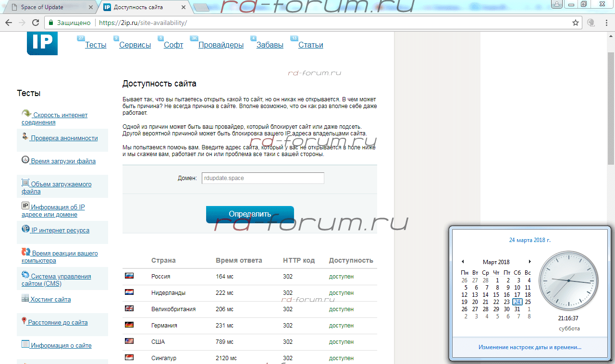Click the speed test icon in sidebar
This screenshot has height=364, width=615.
(x=26, y=114)
